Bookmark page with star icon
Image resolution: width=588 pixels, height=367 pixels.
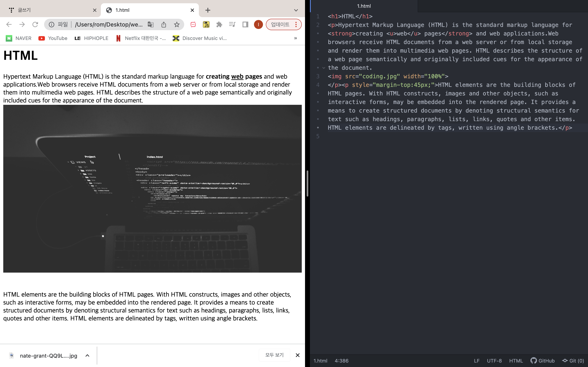tap(177, 24)
